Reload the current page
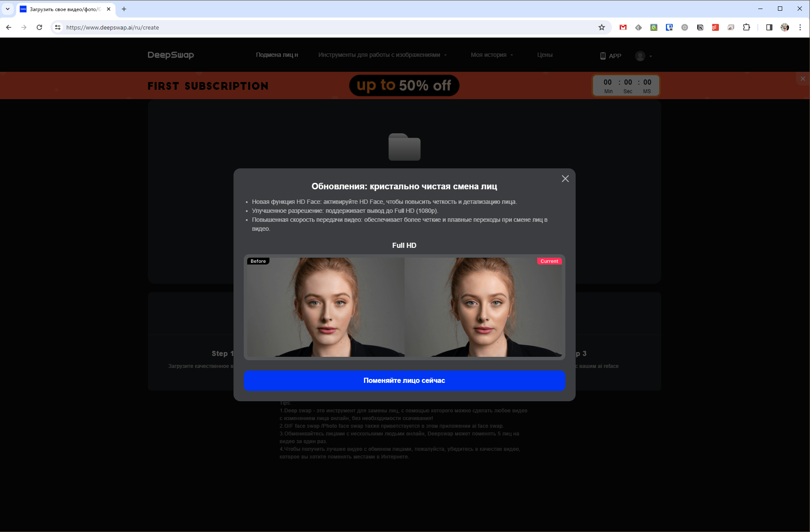 [39, 27]
